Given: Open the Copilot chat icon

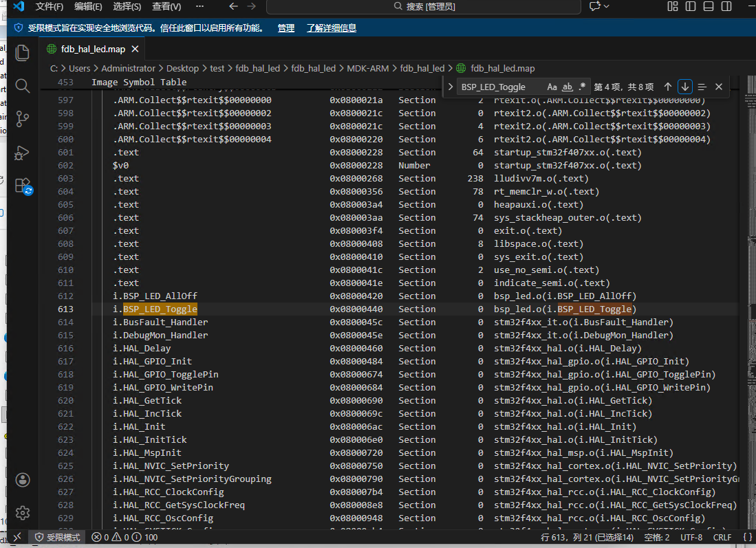Looking at the screenshot, I should pyautogui.click(x=594, y=6).
